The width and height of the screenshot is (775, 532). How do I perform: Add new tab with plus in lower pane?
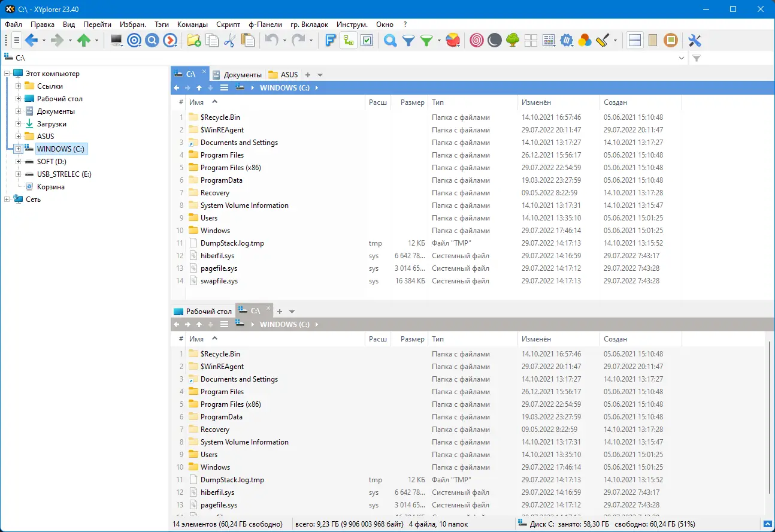(x=280, y=312)
